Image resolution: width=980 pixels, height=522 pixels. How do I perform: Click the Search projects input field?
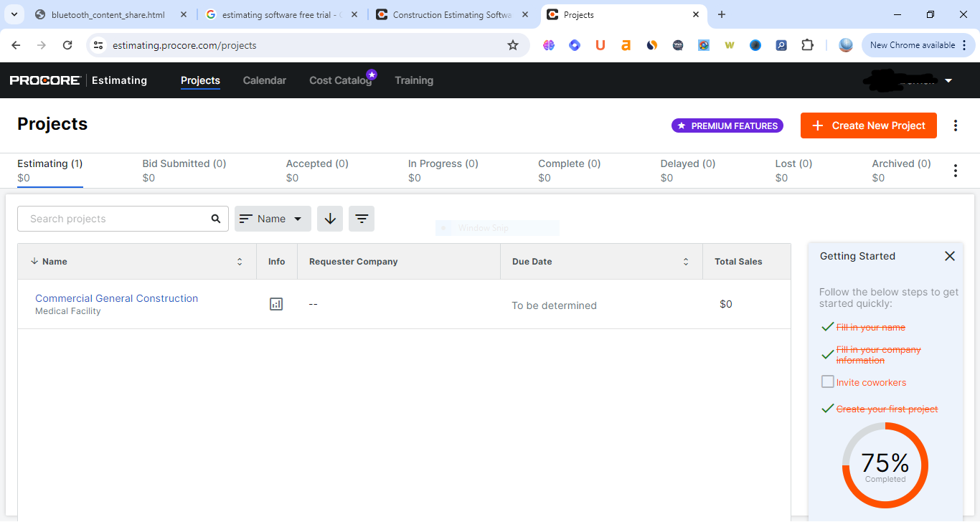115,219
